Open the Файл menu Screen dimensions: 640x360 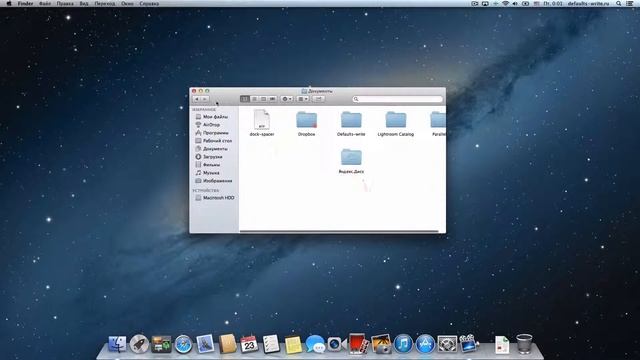click(45, 3)
